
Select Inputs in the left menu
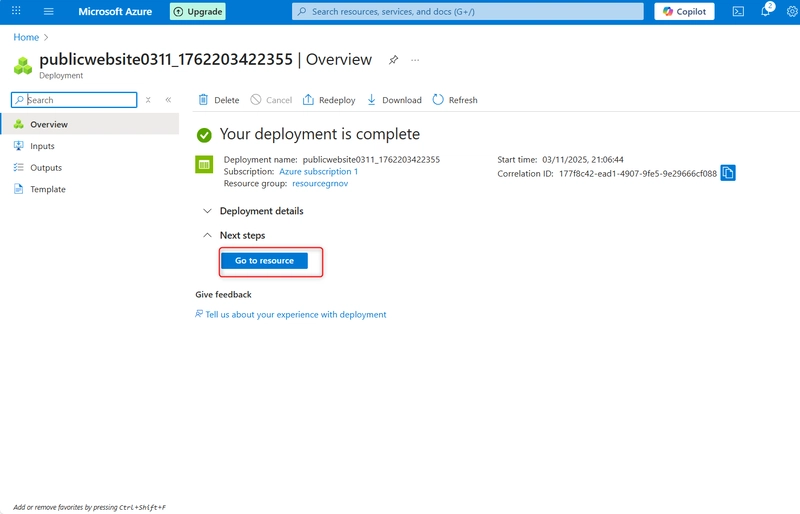coord(42,146)
